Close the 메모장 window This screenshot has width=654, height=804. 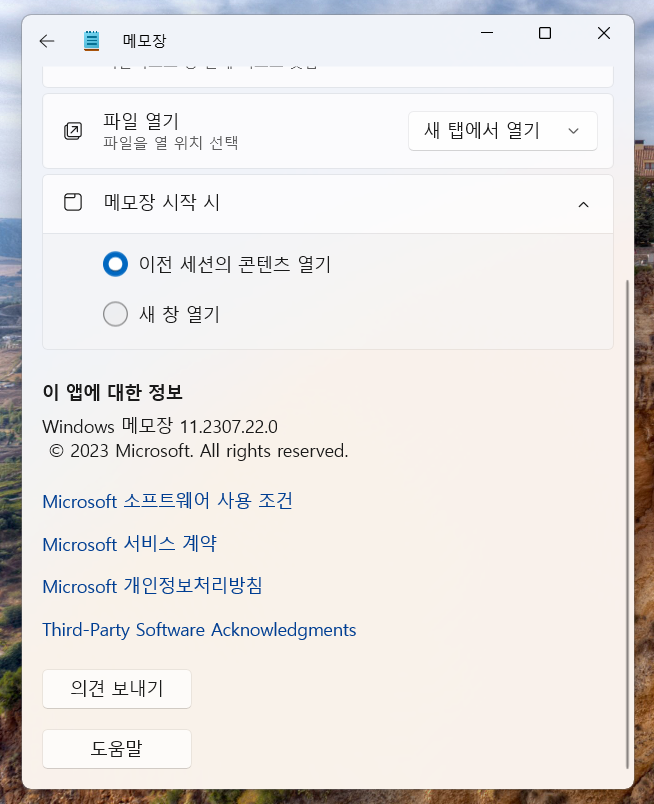pos(604,33)
